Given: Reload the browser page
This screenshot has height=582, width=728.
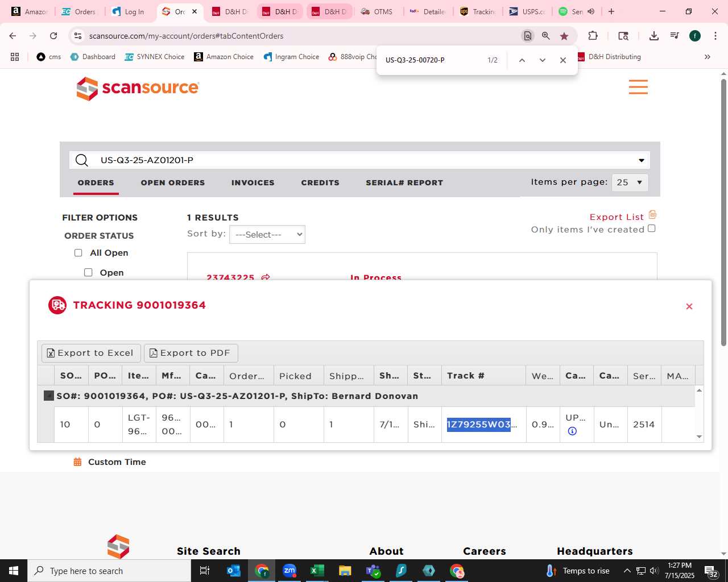Looking at the screenshot, I should (53, 36).
